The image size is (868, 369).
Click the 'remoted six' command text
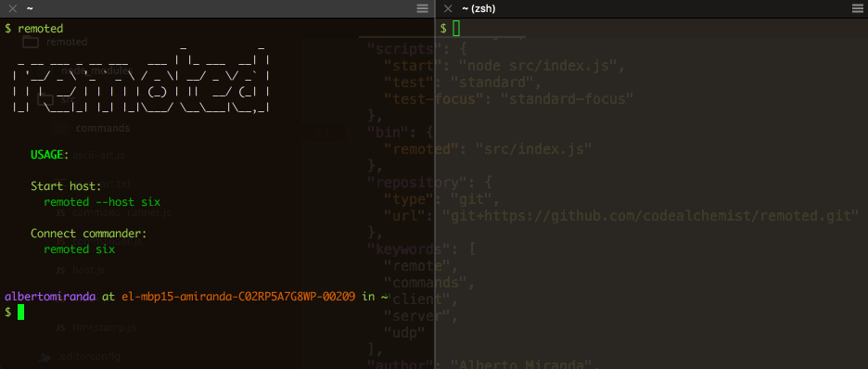(x=79, y=249)
